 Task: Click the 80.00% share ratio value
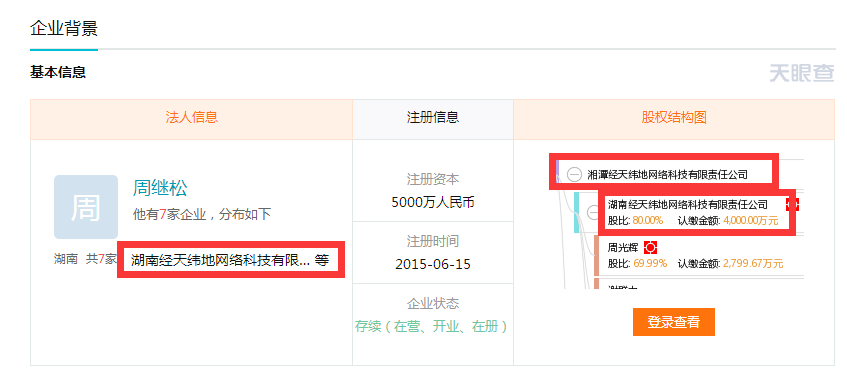click(647, 220)
